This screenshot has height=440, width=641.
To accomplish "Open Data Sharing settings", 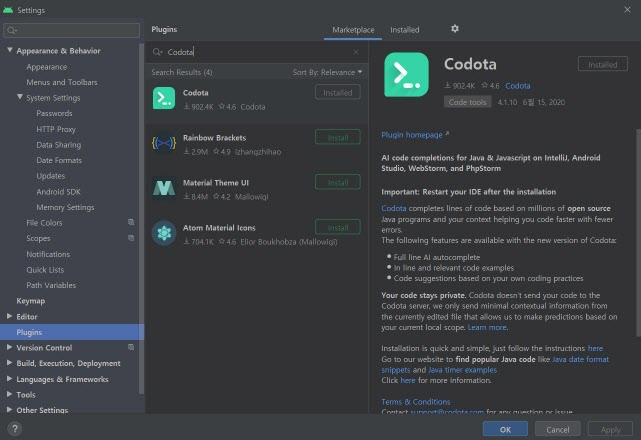I will pyautogui.click(x=58, y=145).
